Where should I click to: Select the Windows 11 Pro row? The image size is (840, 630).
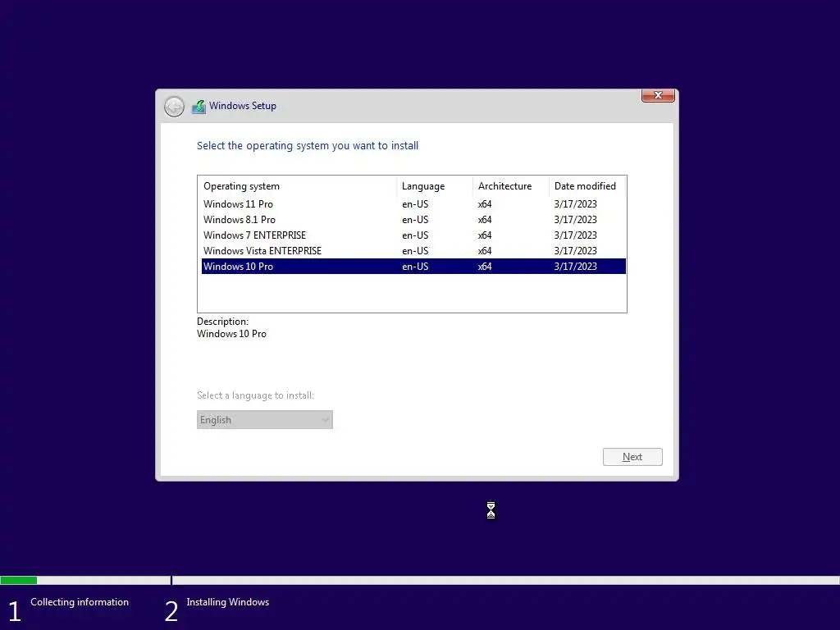coord(413,204)
